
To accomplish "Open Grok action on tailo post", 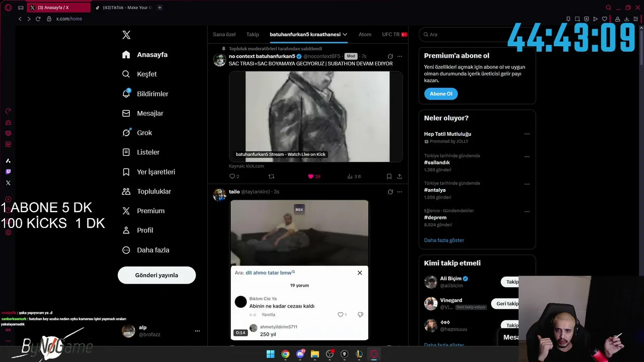I will pos(390,192).
